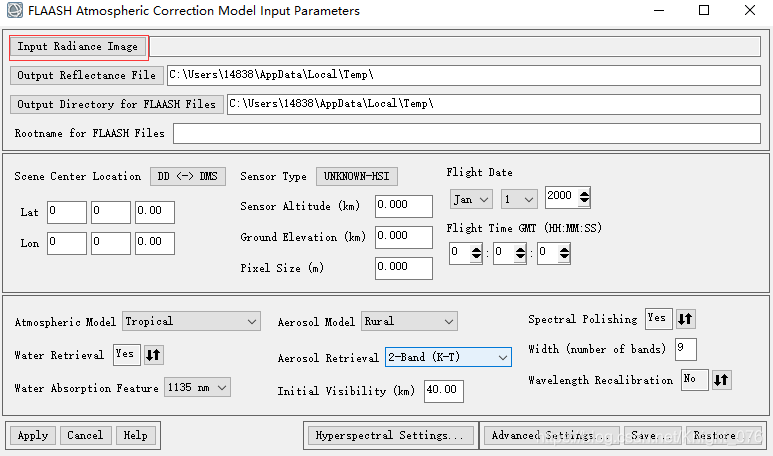
Task: Click the Flight Time seconds spinner arrows
Action: (564, 253)
